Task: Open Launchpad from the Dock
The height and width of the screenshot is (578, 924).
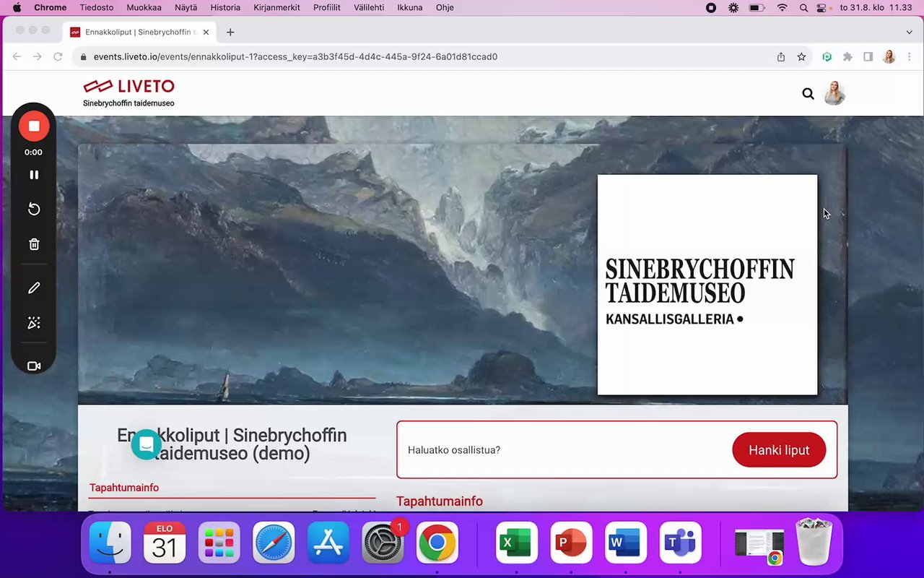Action: pos(219,543)
